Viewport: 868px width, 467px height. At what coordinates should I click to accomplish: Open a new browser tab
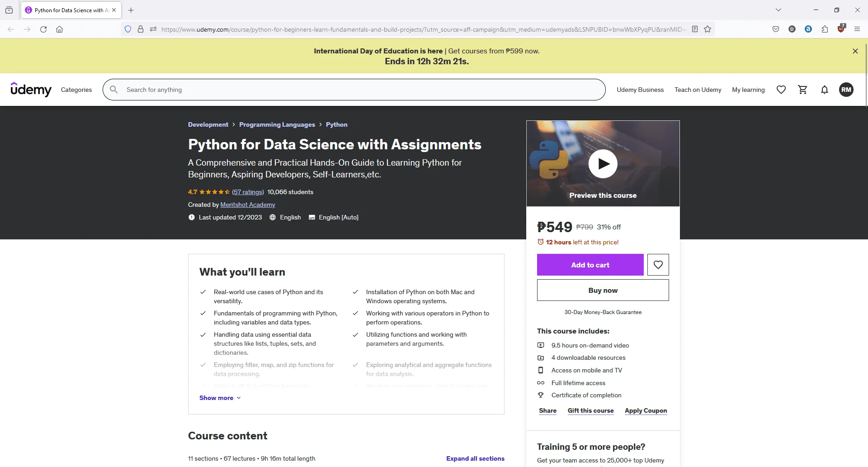(x=131, y=10)
